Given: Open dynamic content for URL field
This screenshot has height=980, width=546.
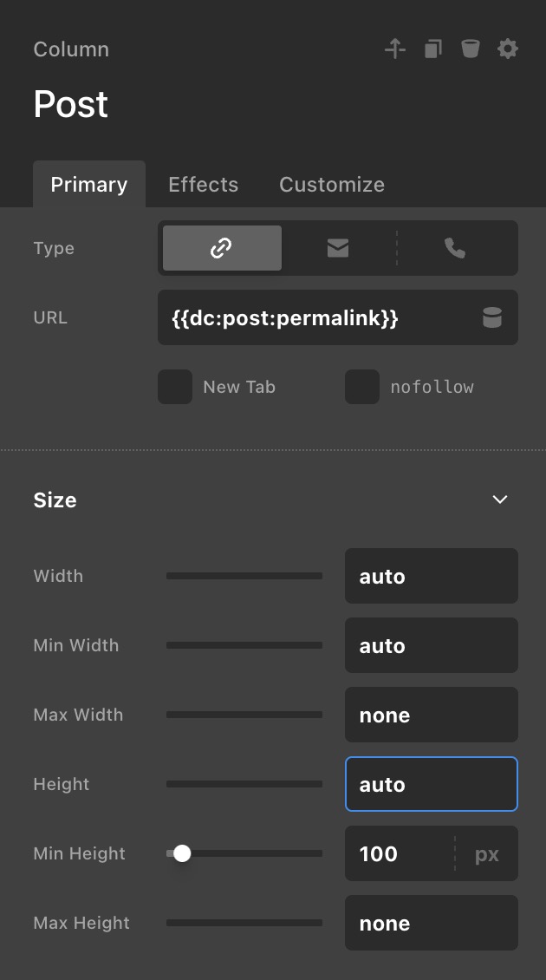Looking at the screenshot, I should (492, 317).
